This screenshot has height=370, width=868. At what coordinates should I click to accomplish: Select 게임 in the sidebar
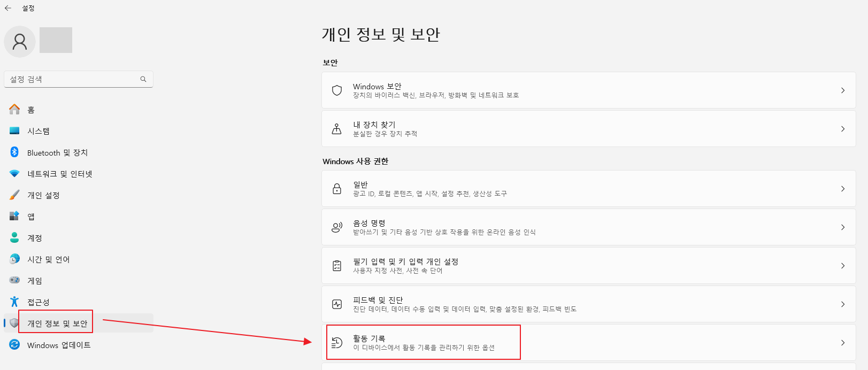(79, 281)
